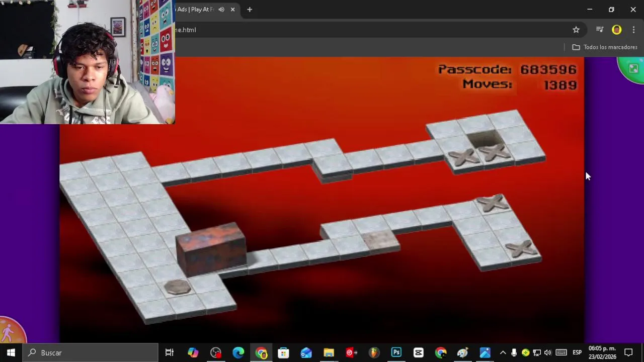Viewport: 644px width, 362px height.
Task: Click the dark square goal hole
Action: coord(485,138)
